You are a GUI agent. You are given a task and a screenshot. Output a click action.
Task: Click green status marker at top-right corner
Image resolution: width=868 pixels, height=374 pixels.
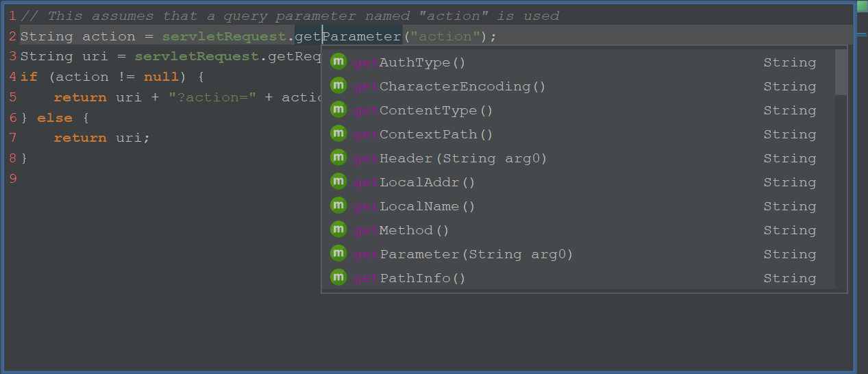862,5
